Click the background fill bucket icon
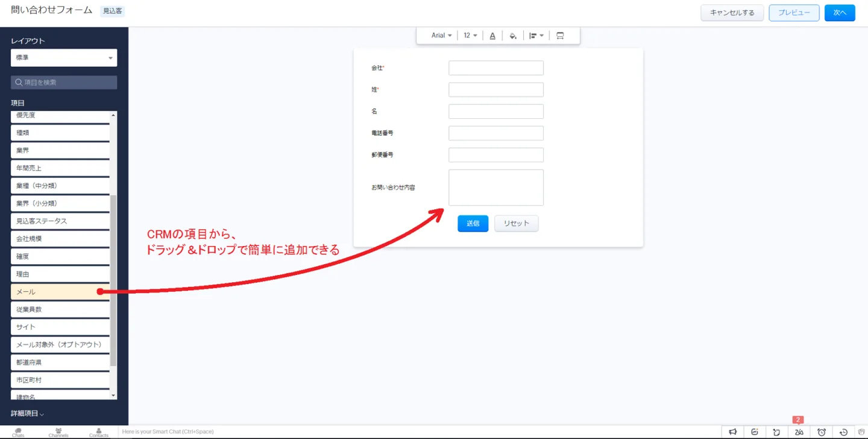This screenshot has height=439, width=868. pyautogui.click(x=513, y=36)
